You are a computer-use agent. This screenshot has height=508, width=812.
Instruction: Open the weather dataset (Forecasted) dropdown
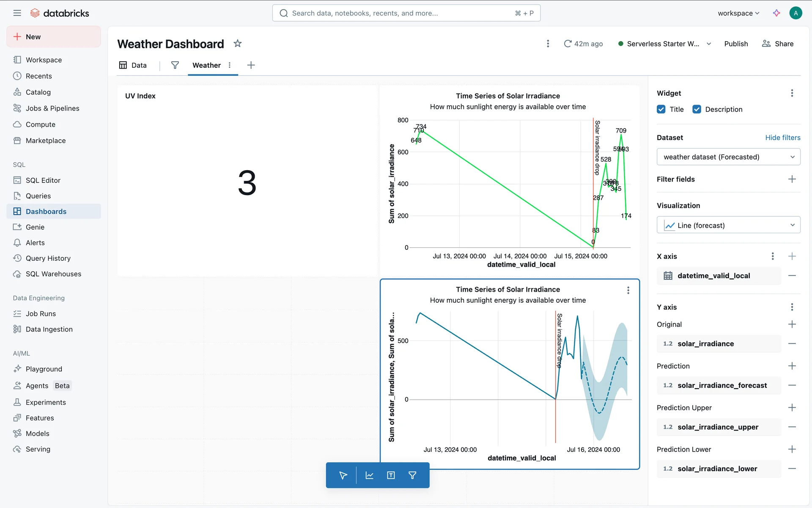728,157
